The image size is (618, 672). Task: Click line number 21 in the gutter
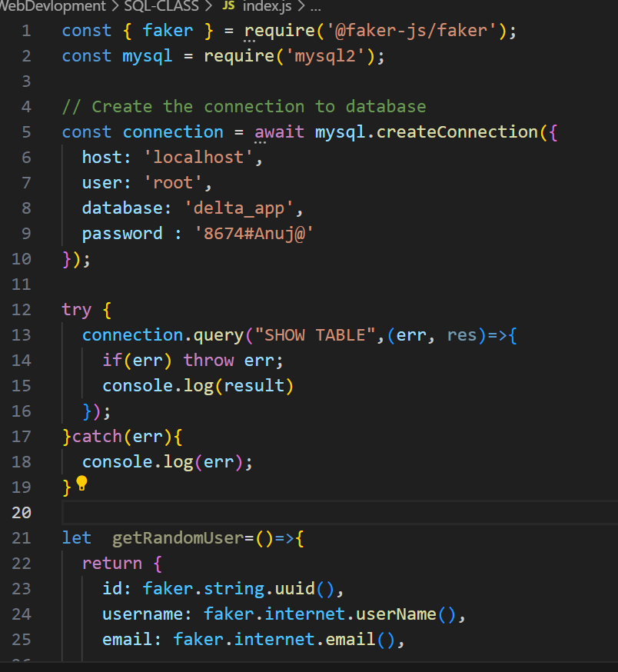point(22,538)
